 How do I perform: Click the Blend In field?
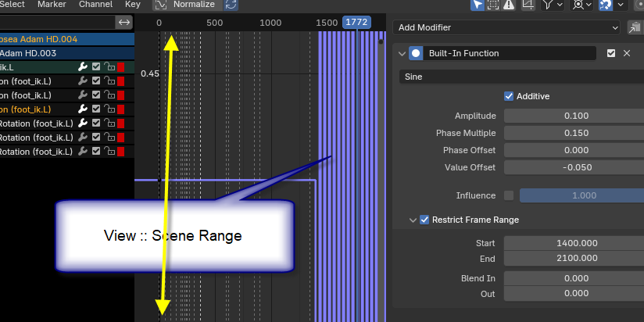[574, 278]
